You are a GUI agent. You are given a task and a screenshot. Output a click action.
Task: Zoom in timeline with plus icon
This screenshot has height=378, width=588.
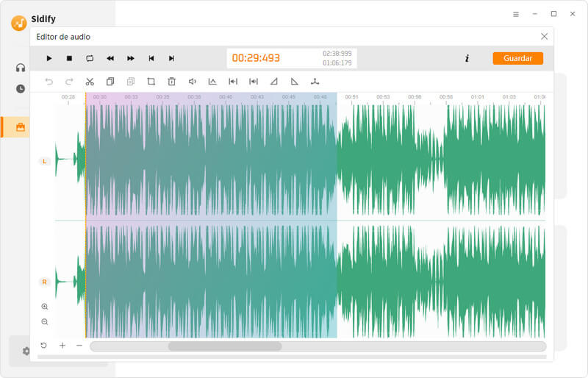[x=62, y=346]
